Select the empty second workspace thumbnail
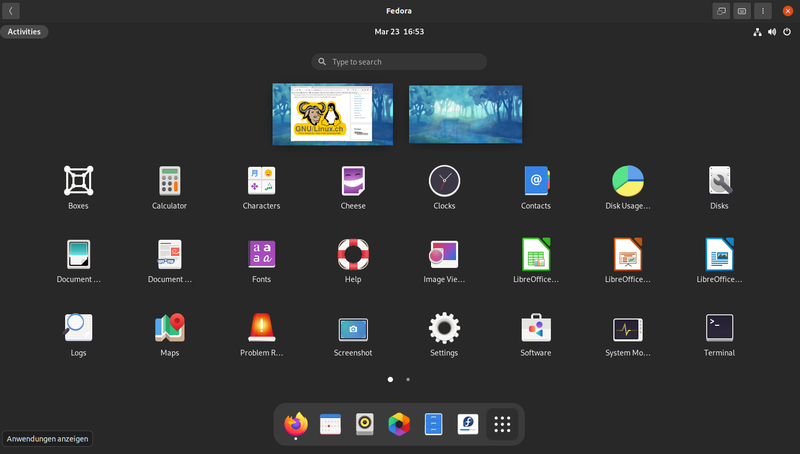This screenshot has width=800, height=454. (465, 114)
